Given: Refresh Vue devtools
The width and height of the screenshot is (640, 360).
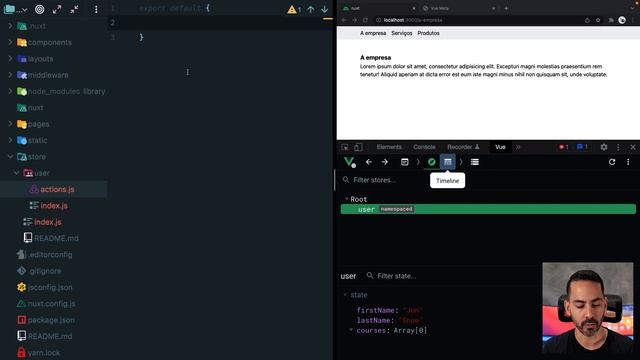Looking at the screenshot, I should click(612, 162).
